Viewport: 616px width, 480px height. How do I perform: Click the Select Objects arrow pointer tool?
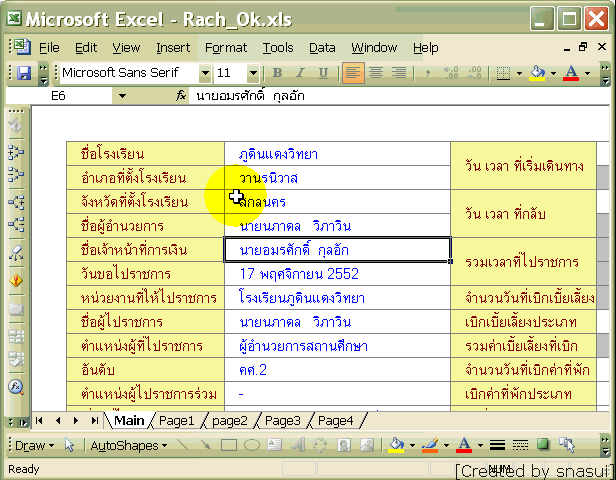[70, 445]
